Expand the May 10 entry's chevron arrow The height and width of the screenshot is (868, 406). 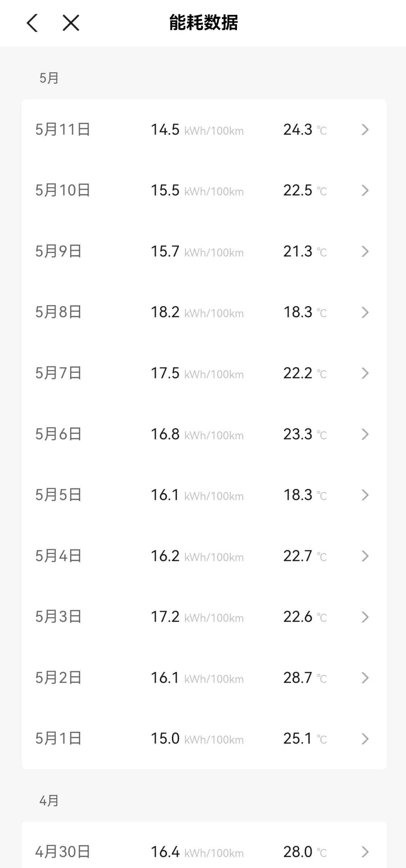(365, 191)
